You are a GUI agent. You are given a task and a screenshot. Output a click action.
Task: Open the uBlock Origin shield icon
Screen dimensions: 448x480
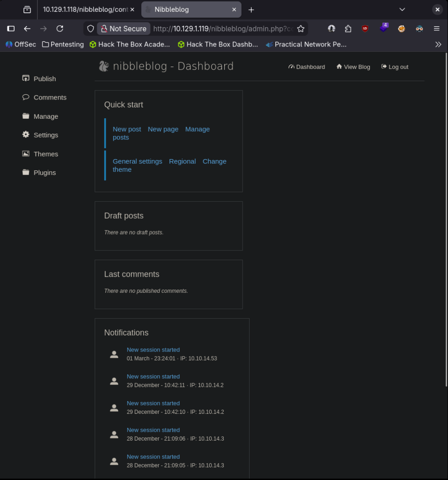[365, 29]
